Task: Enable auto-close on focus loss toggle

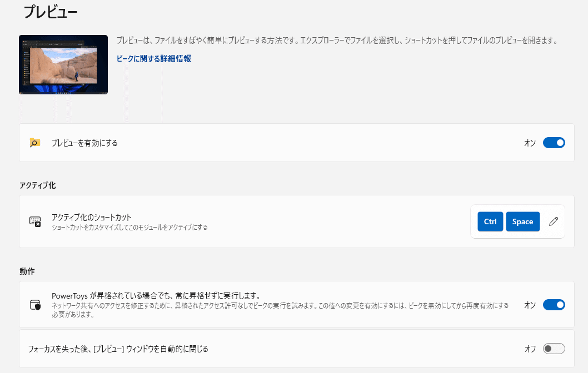Action: 554,349
